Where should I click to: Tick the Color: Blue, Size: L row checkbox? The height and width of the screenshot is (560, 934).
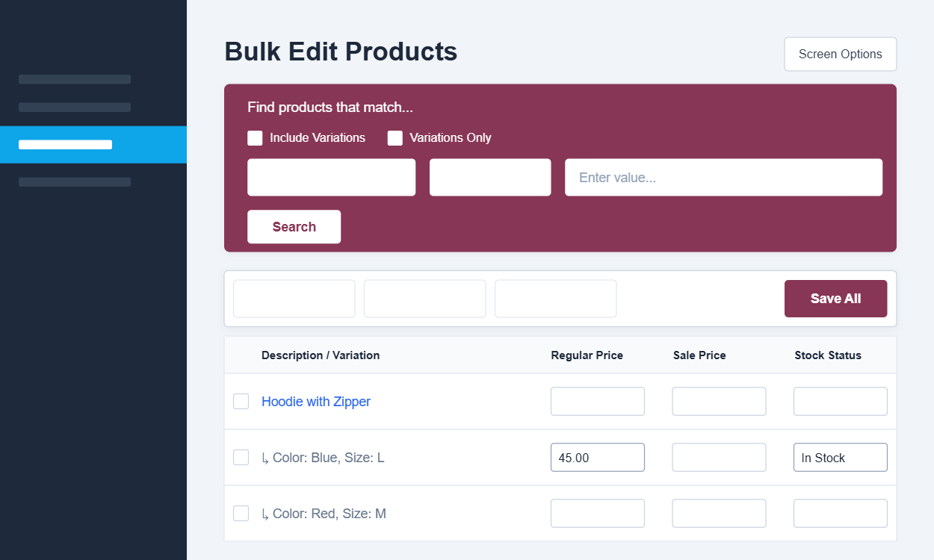[241, 458]
